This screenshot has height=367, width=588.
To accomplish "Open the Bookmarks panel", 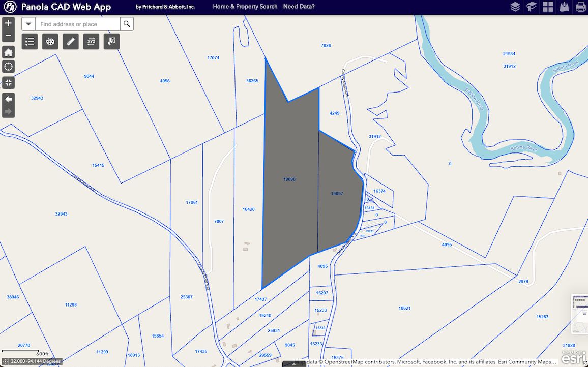I will pyautogui.click(x=531, y=7).
